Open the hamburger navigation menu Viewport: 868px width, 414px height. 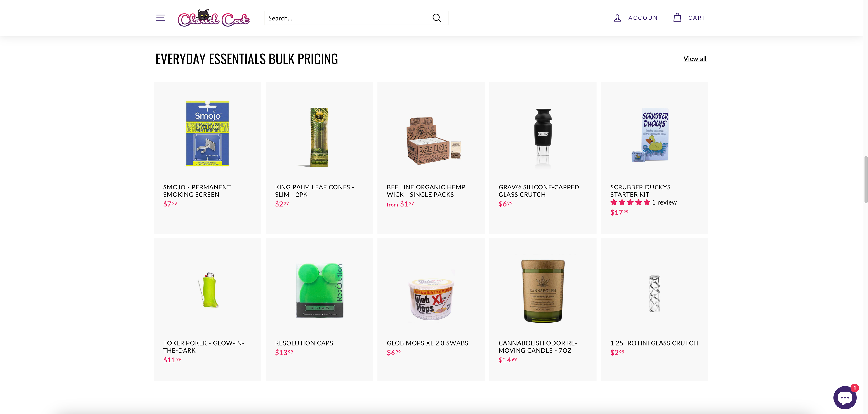tap(161, 18)
